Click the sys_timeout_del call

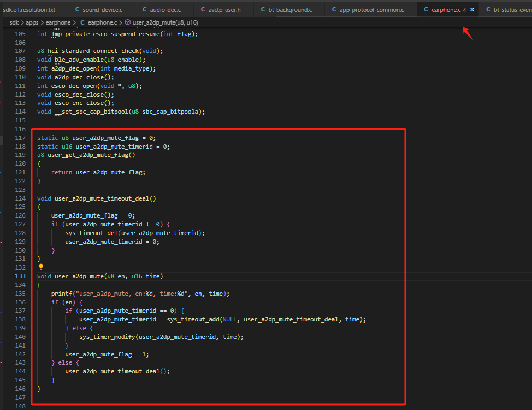[92, 233]
